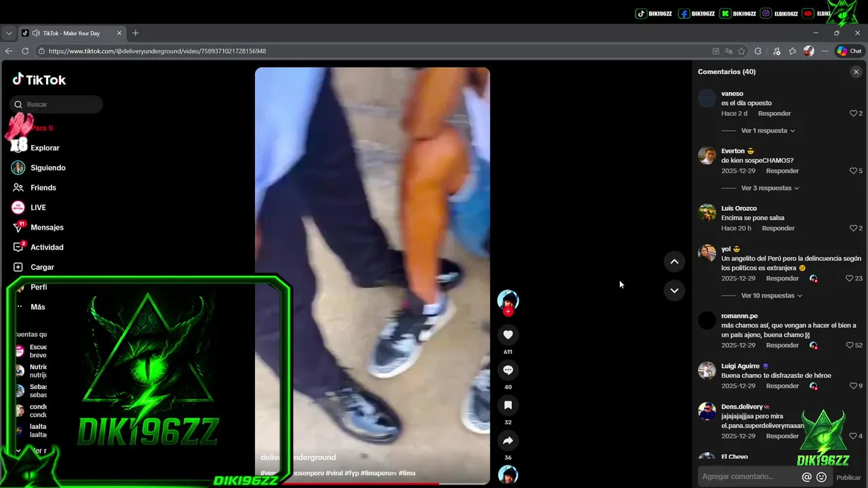
Task: Reply to Luis Orozco's comment
Action: [x=778, y=228]
